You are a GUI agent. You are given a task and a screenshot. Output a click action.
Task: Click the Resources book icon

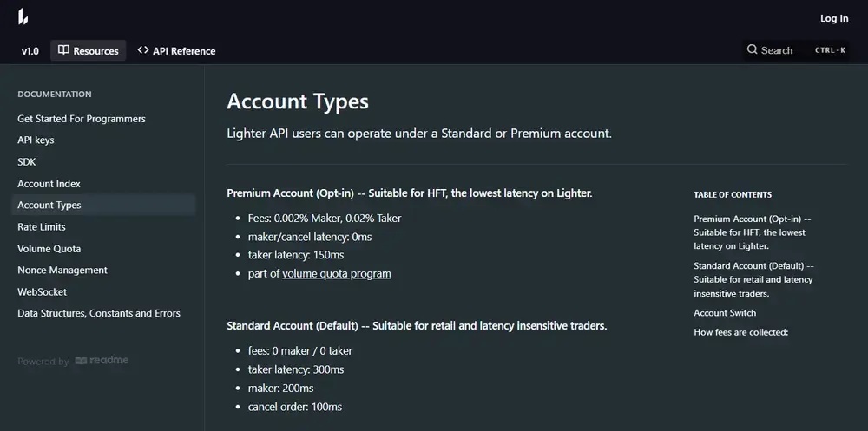click(63, 50)
